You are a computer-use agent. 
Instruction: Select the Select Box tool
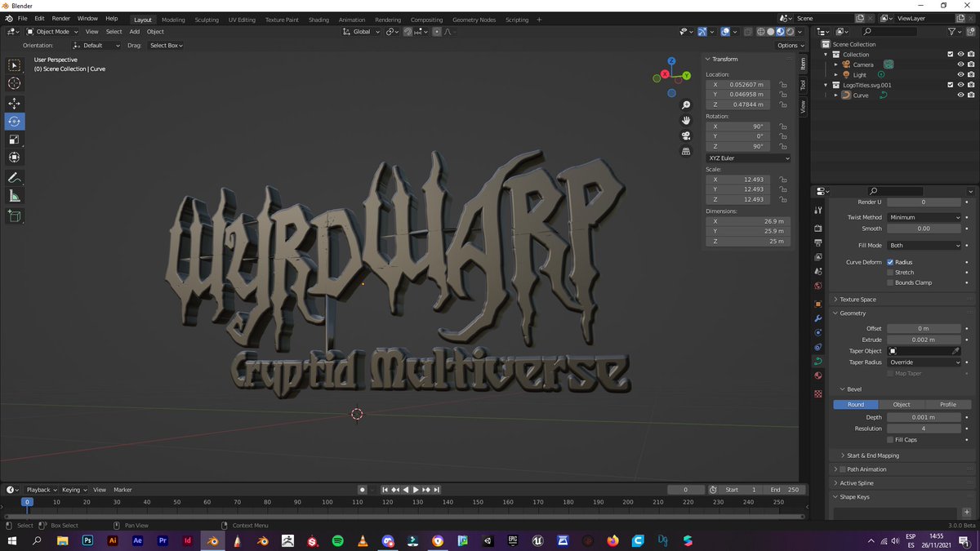[15, 65]
